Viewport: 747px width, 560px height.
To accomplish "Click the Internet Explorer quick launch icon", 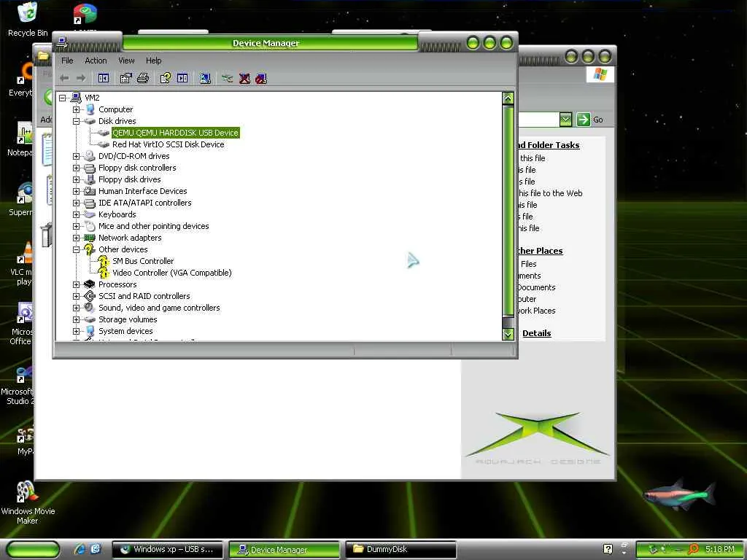I will click(80, 549).
